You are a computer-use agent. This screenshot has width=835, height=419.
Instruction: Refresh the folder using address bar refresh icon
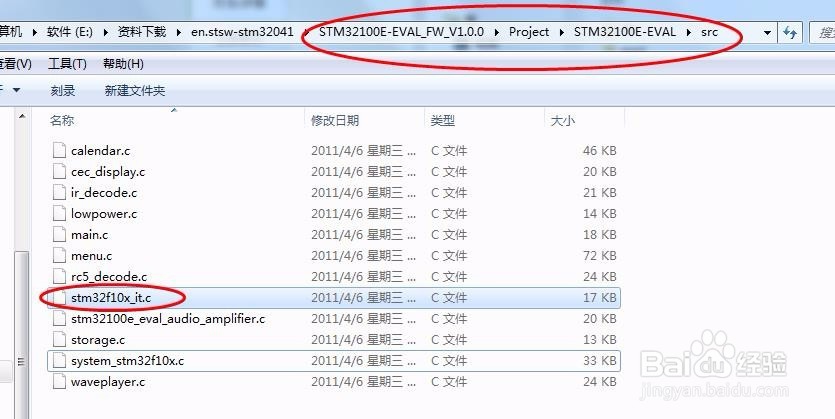pos(790,32)
